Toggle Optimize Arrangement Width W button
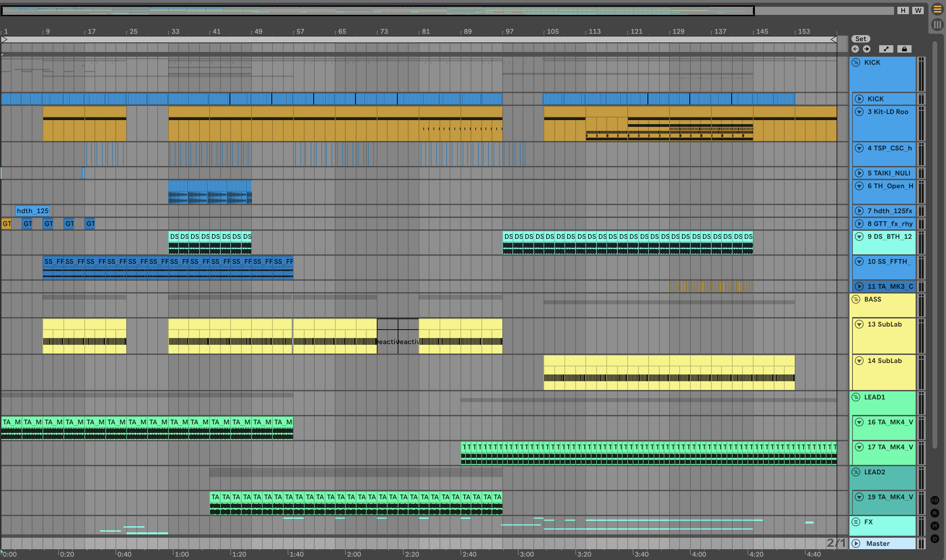This screenshot has width=946, height=560. [x=918, y=10]
